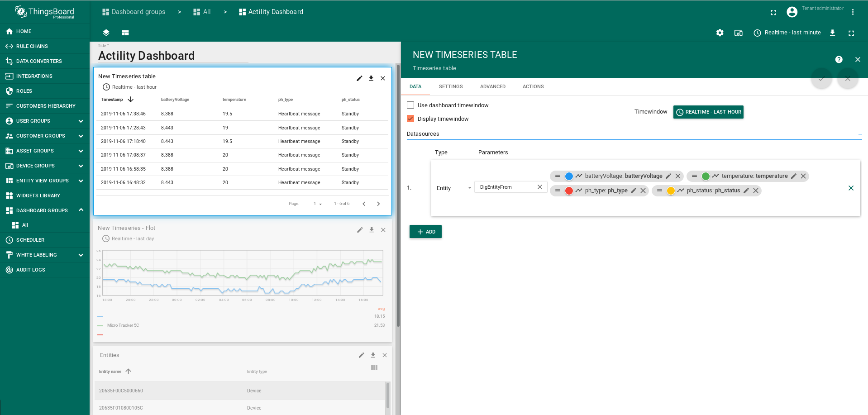Click blue batteryVoltage color swatch
The image size is (868, 415).
[x=569, y=176]
